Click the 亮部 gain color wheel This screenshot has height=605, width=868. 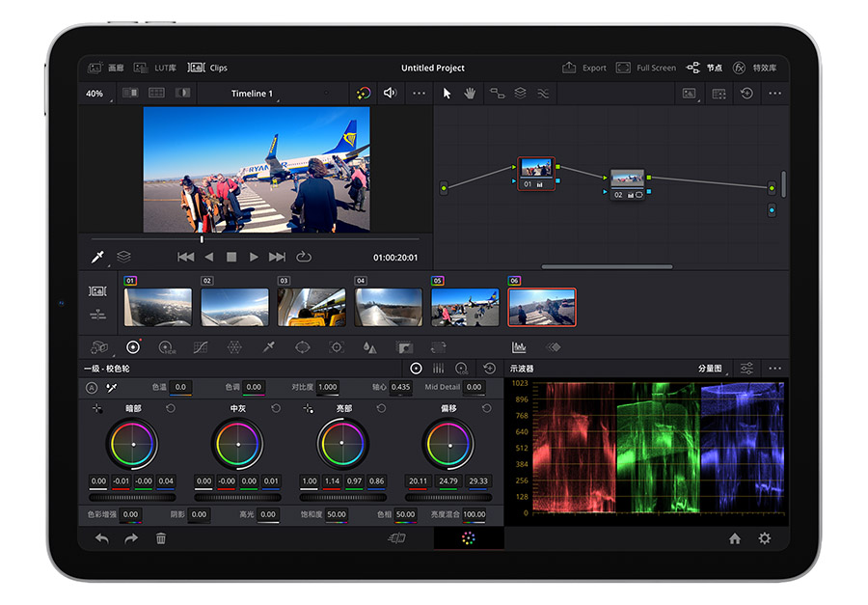tap(342, 444)
